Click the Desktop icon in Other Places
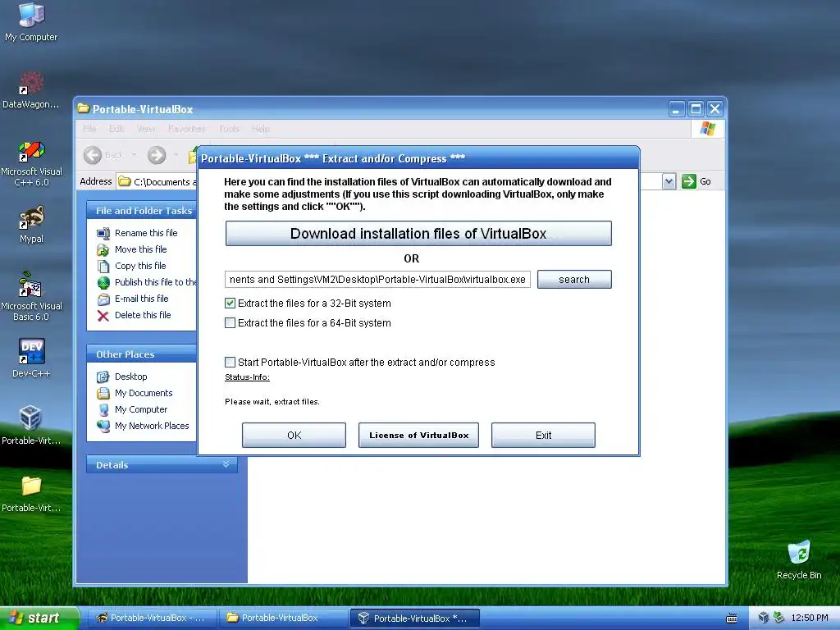Image resolution: width=840 pixels, height=630 pixels. pos(103,377)
